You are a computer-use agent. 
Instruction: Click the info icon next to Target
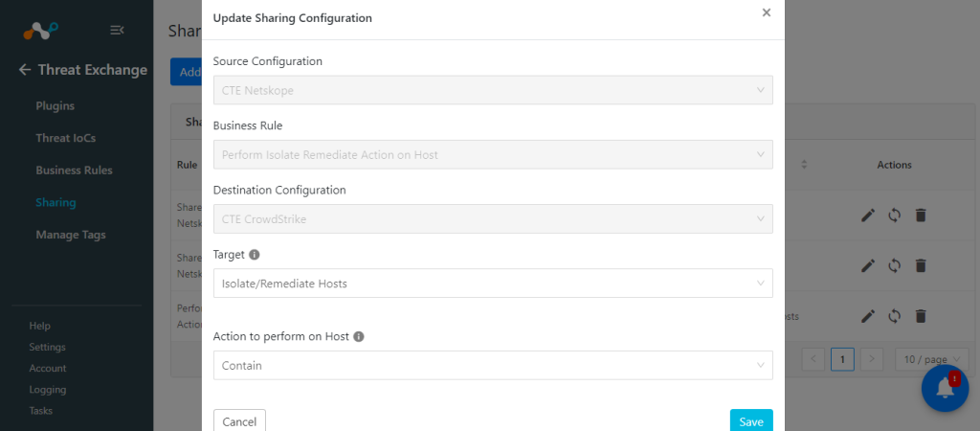255,255
